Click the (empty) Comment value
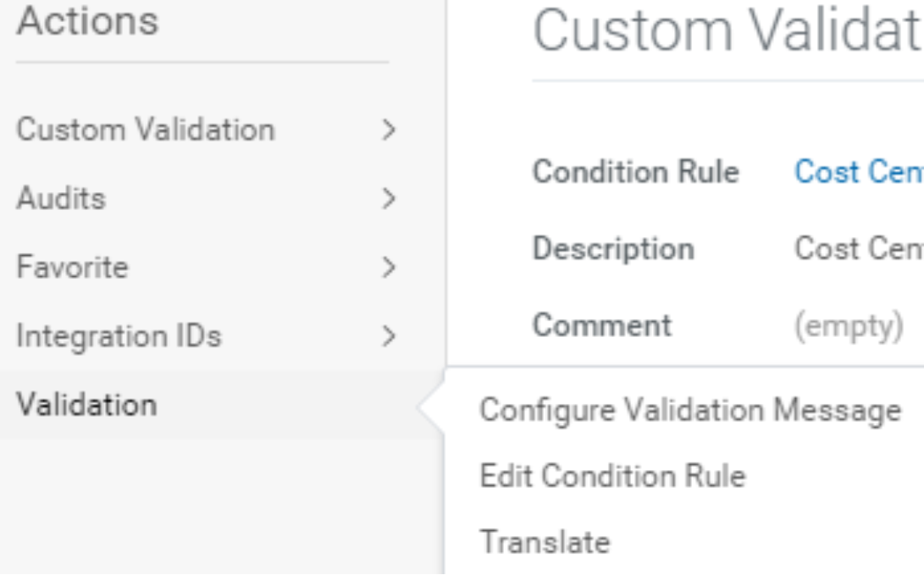Image resolution: width=924 pixels, height=575 pixels. pos(849,326)
